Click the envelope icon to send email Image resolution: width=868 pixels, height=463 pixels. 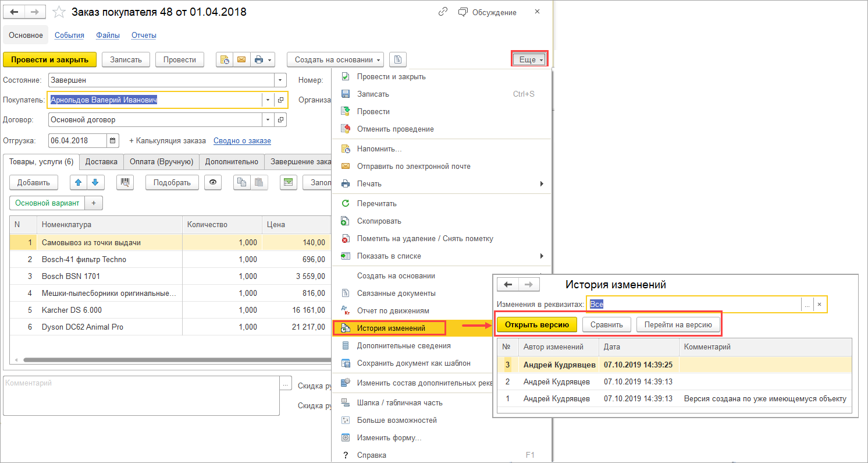(x=241, y=59)
